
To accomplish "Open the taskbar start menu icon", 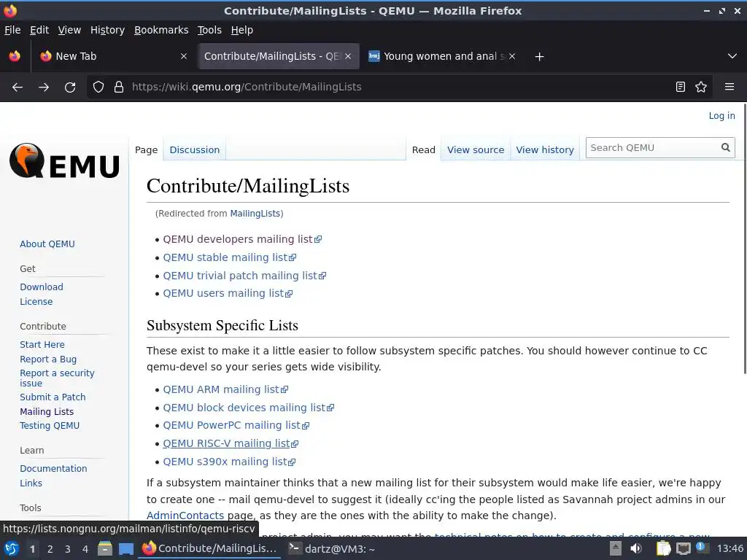I will (x=12, y=549).
